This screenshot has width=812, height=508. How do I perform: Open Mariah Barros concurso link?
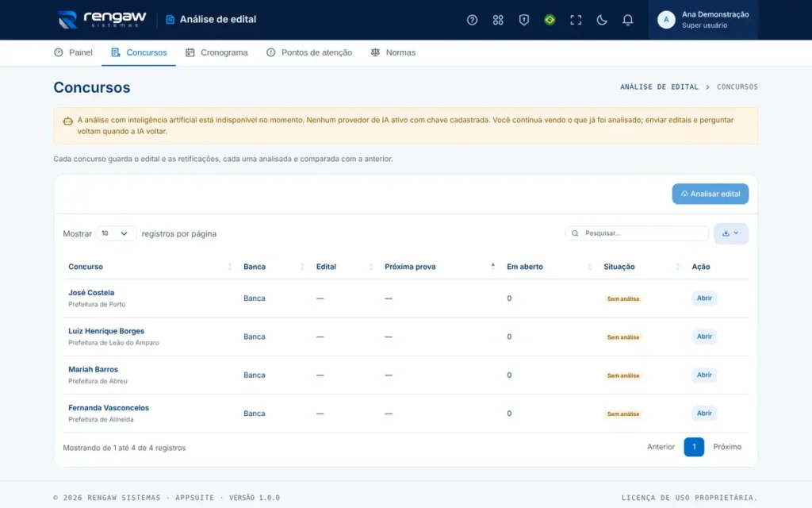click(94, 369)
